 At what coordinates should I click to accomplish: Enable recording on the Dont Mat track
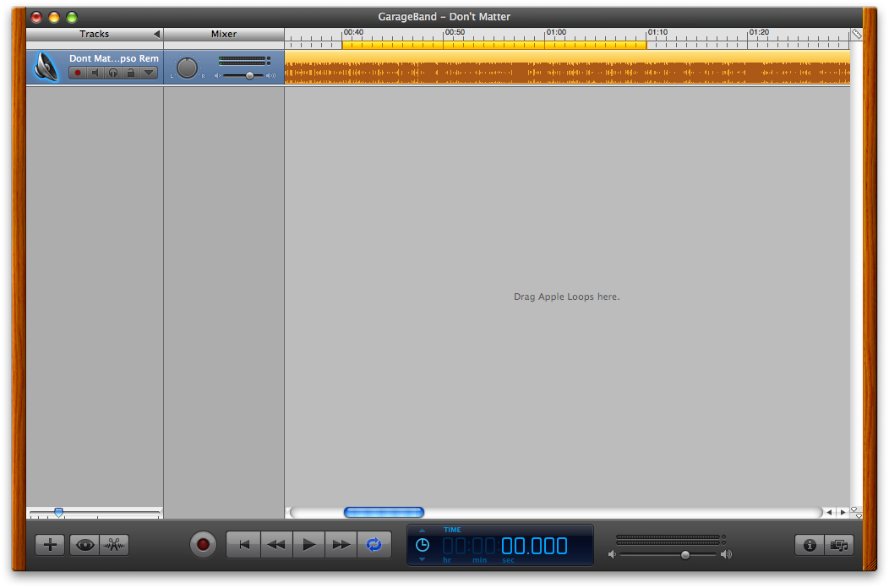click(78, 73)
